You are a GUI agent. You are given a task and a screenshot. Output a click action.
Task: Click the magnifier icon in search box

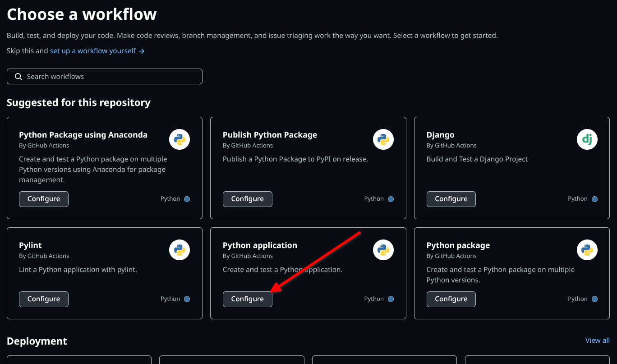pyautogui.click(x=18, y=77)
